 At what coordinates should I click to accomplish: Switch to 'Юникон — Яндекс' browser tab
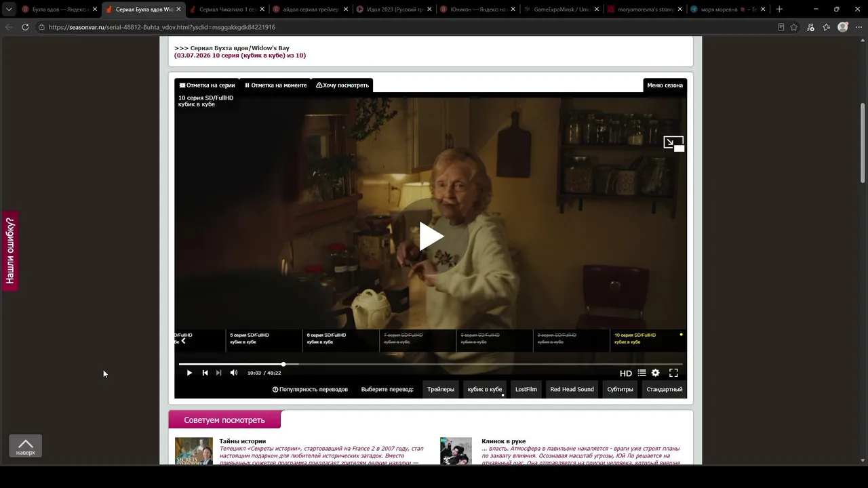[477, 9]
